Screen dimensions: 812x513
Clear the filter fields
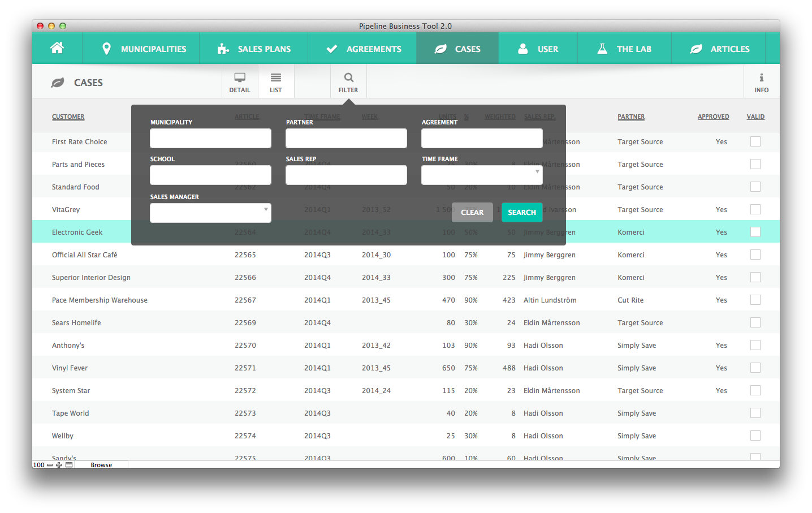point(472,212)
